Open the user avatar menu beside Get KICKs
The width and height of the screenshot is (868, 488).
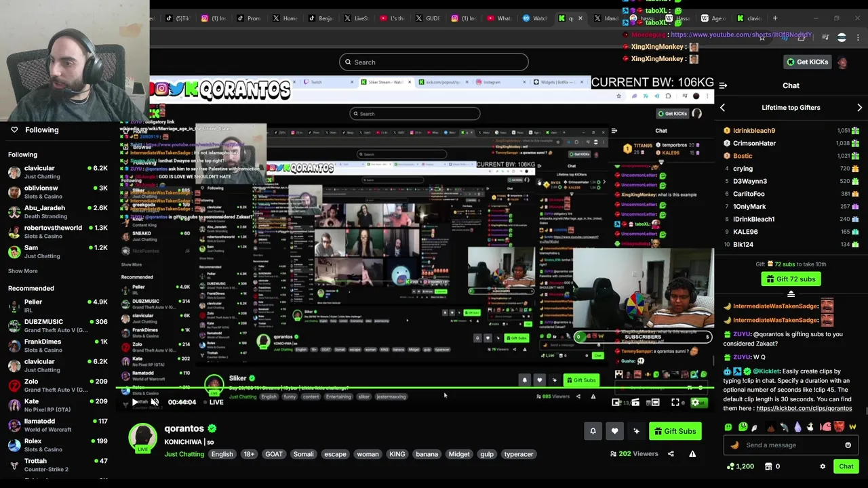[x=843, y=62]
